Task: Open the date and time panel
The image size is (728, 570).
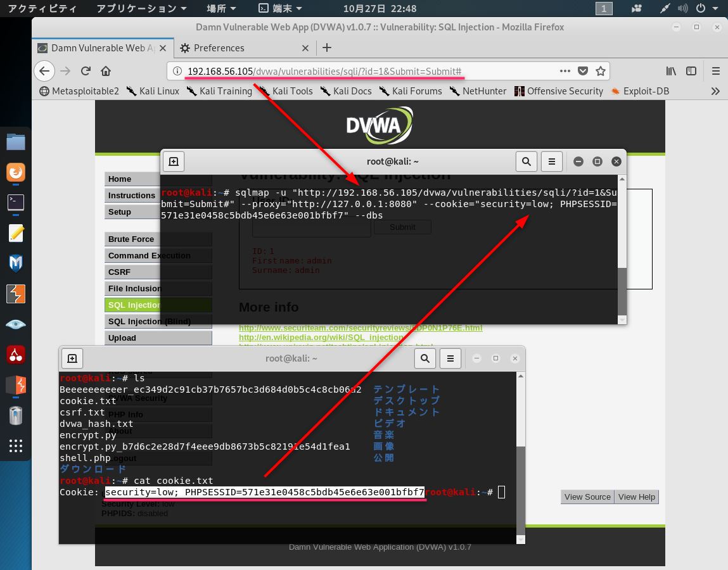Action: point(380,8)
